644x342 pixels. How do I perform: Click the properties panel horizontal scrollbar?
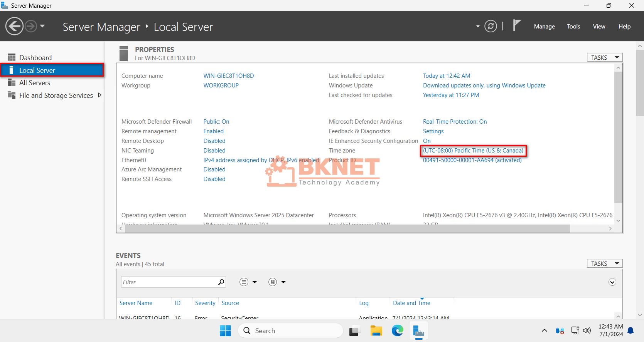[x=347, y=228]
